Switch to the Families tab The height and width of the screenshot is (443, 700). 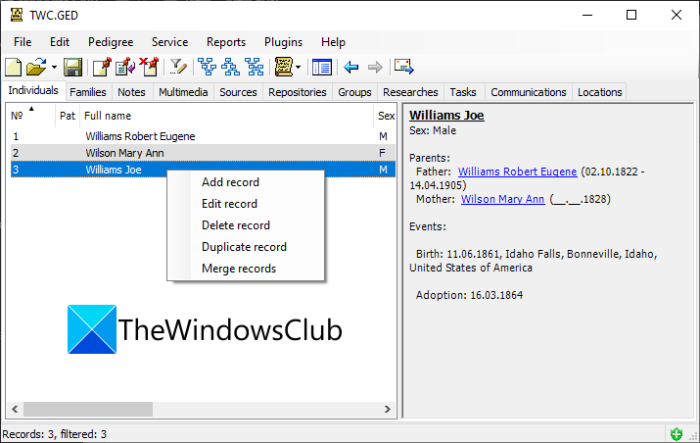coord(88,92)
